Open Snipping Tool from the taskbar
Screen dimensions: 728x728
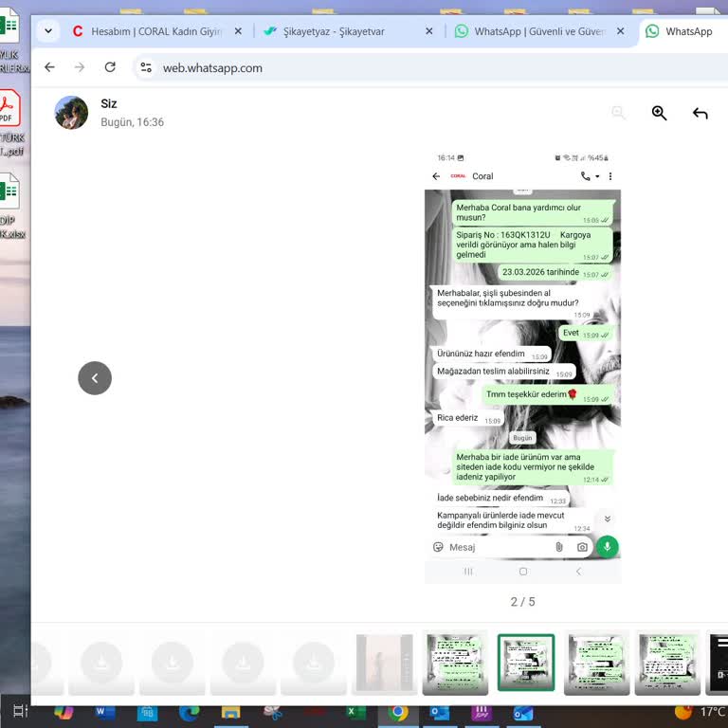coord(273,712)
